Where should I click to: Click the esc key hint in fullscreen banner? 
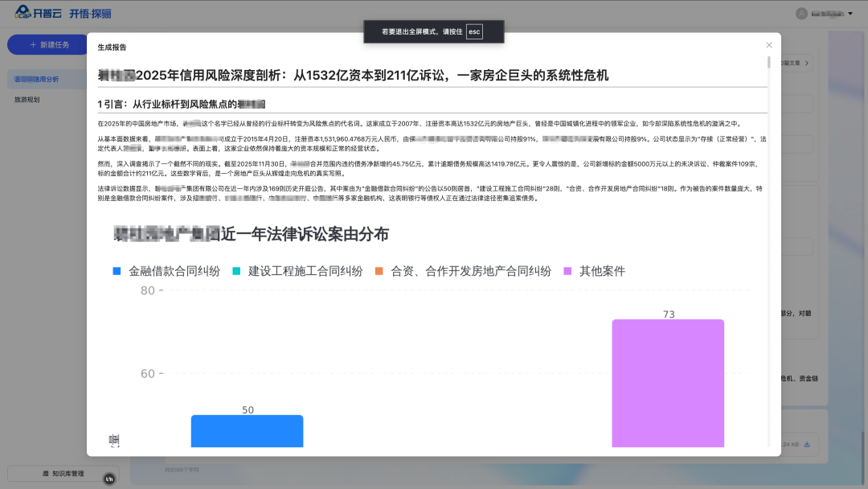pos(474,32)
